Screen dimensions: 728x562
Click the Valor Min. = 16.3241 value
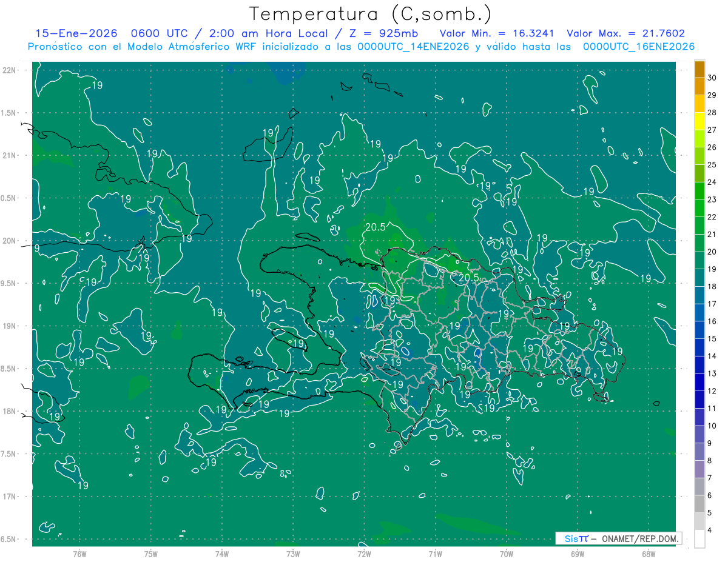496,34
